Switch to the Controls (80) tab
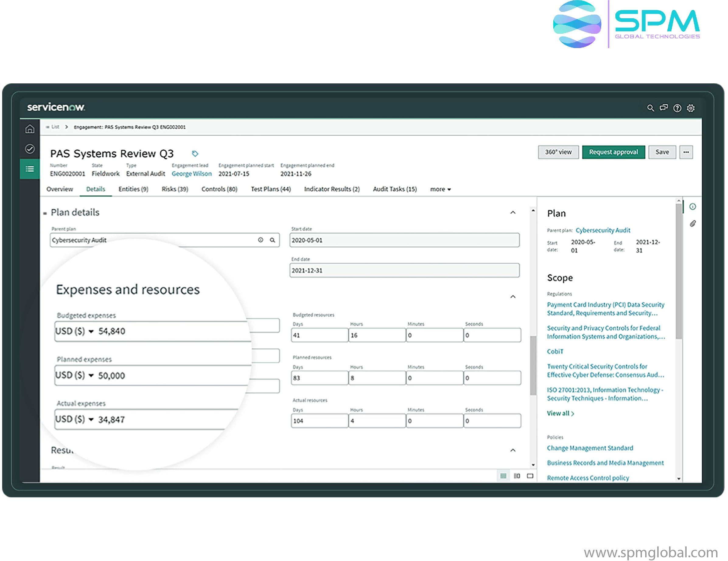This screenshot has width=728, height=561. [x=219, y=189]
